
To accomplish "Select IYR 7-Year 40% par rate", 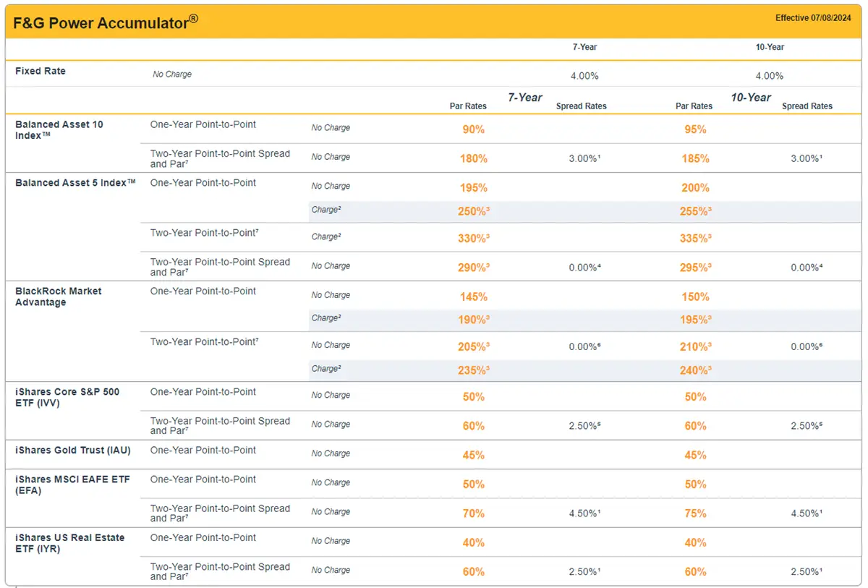I will 474,543.
